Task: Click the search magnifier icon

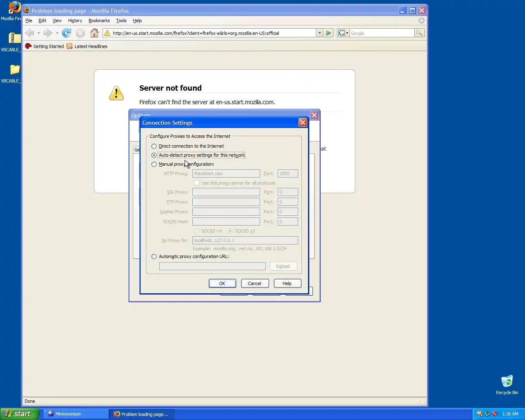Action: (x=419, y=33)
